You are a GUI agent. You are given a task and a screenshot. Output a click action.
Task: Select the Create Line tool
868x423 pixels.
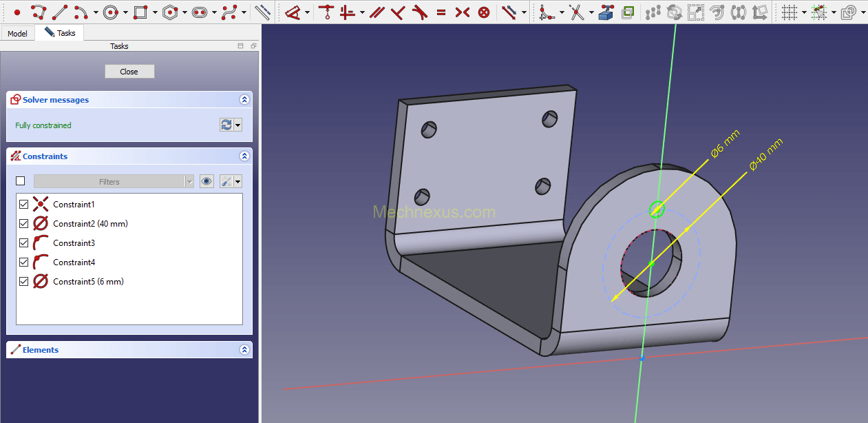60,12
